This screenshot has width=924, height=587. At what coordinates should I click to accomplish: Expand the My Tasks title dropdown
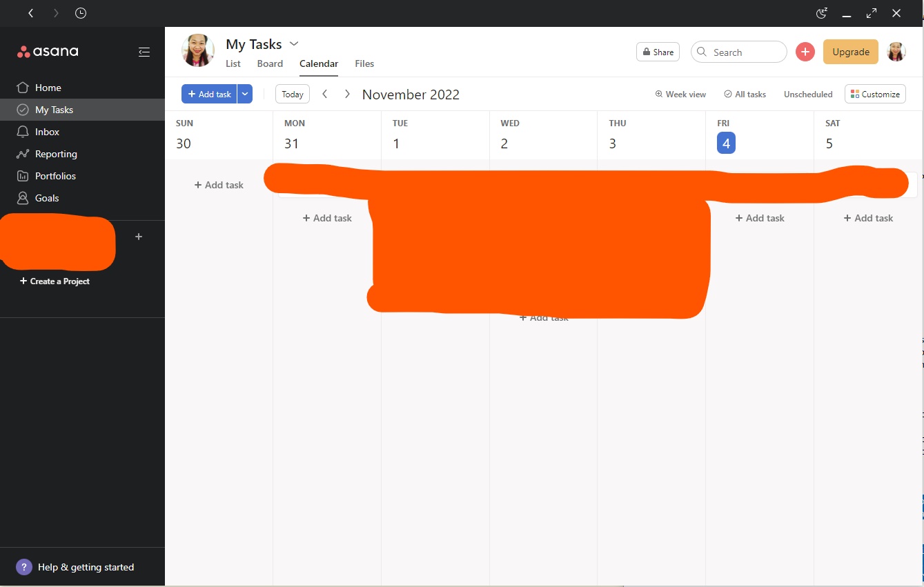(294, 43)
